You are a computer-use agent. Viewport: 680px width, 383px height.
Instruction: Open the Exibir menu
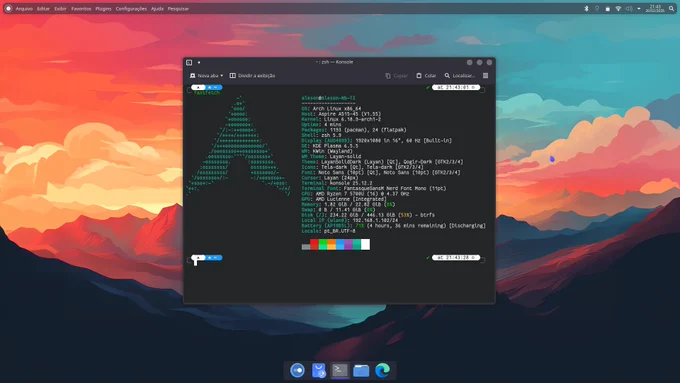tap(60, 9)
